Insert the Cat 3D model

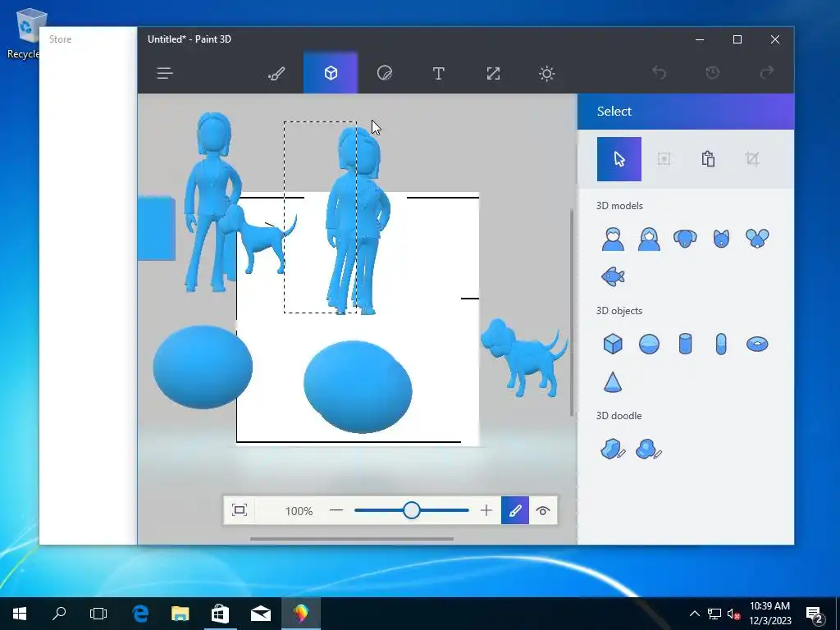click(721, 239)
